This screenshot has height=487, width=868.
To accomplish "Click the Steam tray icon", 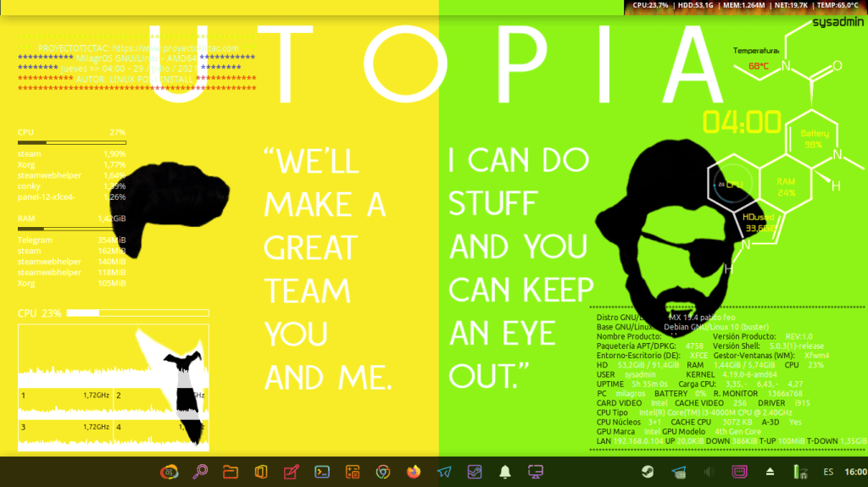I will click(647, 472).
